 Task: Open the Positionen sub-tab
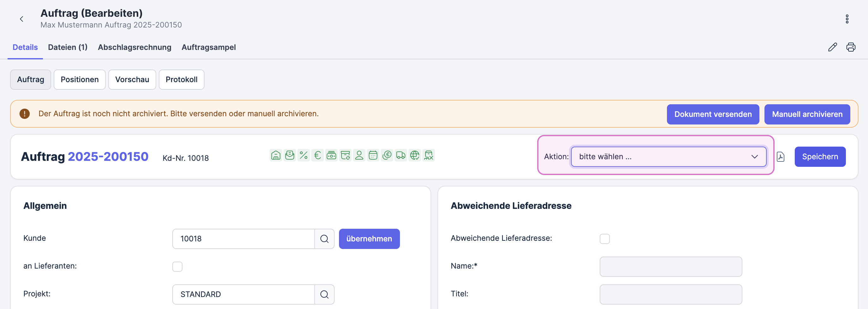point(80,80)
